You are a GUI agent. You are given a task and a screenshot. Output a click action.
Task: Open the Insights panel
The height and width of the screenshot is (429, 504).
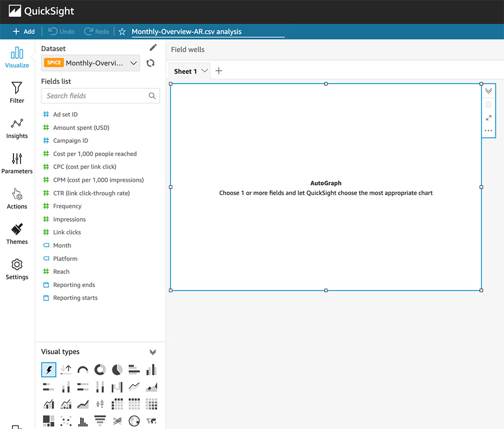click(x=17, y=129)
